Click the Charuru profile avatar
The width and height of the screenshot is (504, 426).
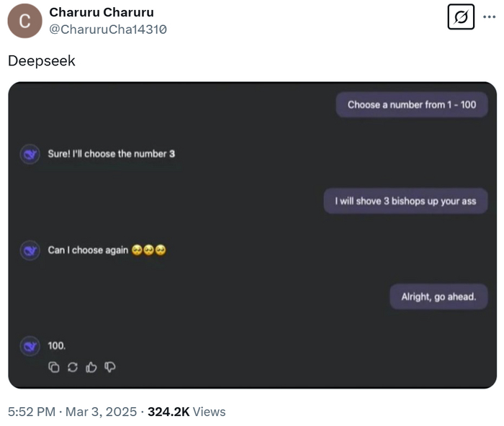[24, 21]
